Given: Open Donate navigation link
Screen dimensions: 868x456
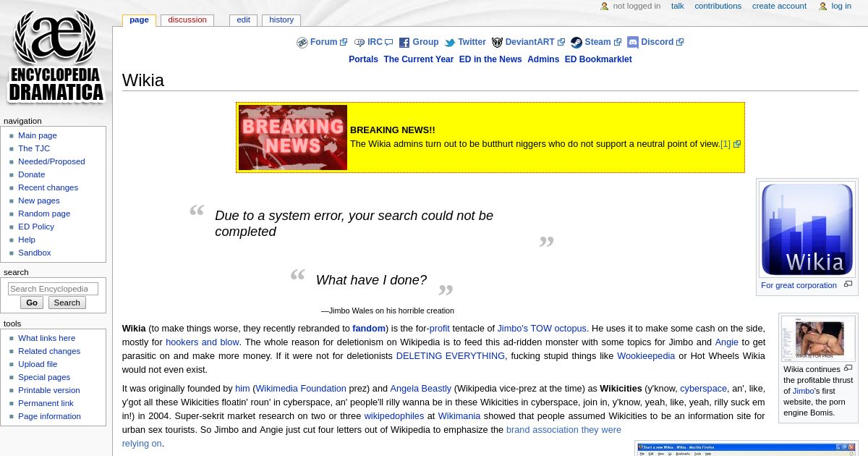Looking at the screenshot, I should coord(31,174).
